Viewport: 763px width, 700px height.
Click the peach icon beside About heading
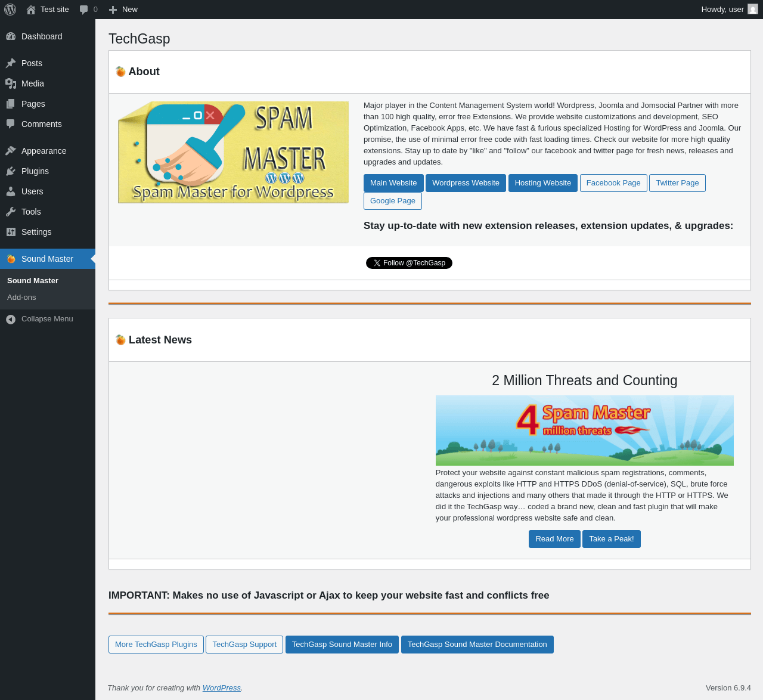120,72
